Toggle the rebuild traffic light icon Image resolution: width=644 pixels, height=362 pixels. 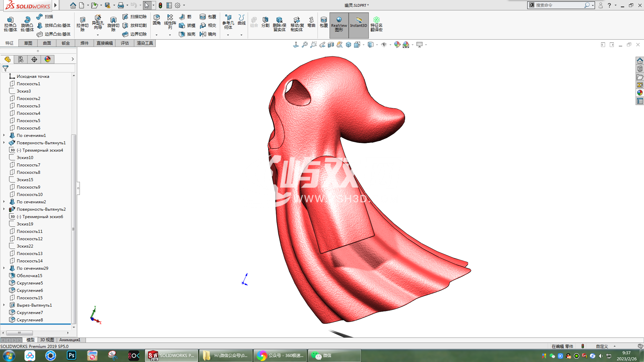160,5
